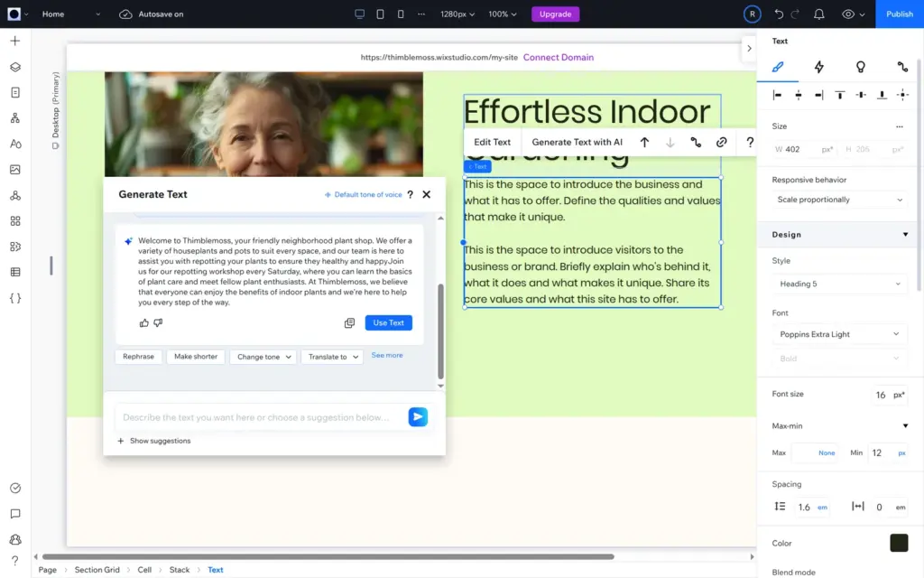924x578 pixels.
Task: Open the CMS table icon
Action: [x=15, y=272]
